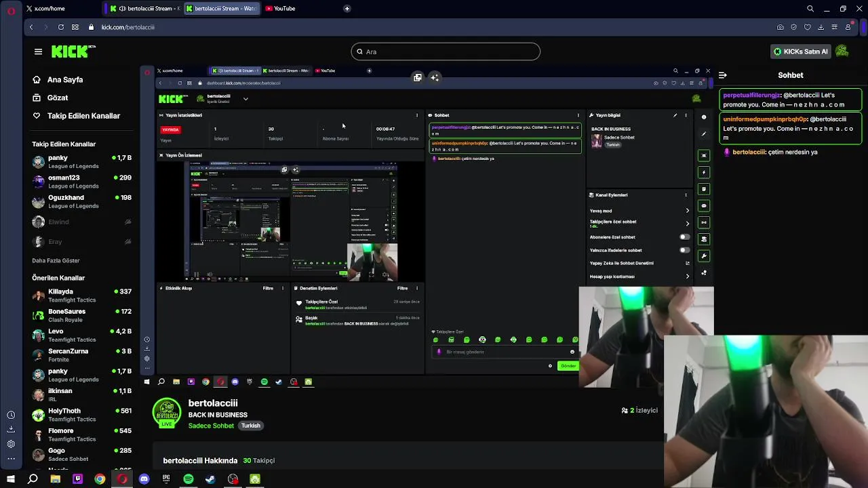Switch to the audio-playing bertolacciii Stream tab
The width and height of the screenshot is (868, 488).
click(144, 9)
